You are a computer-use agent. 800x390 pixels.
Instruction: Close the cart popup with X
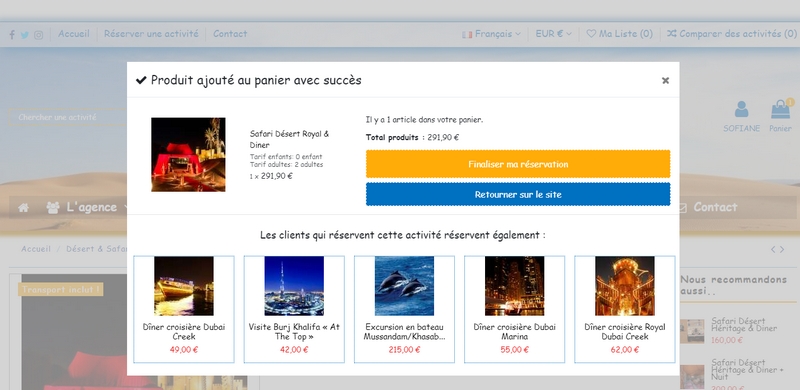click(x=665, y=80)
